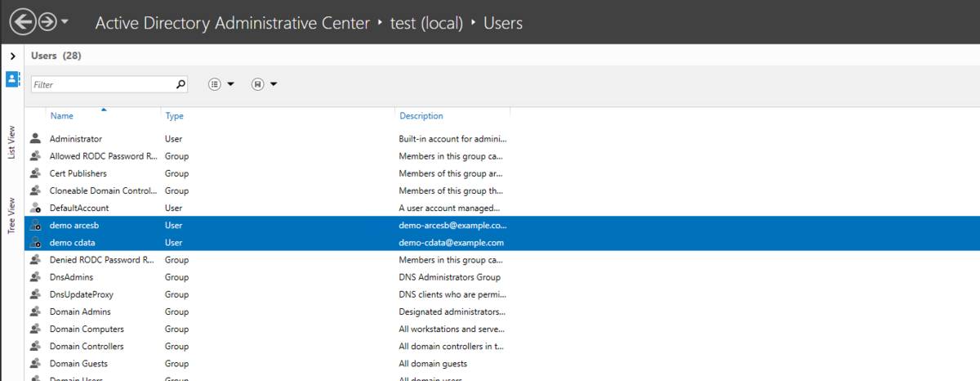Switch to Tree View tab
This screenshot has height=381, width=980.
point(12,216)
